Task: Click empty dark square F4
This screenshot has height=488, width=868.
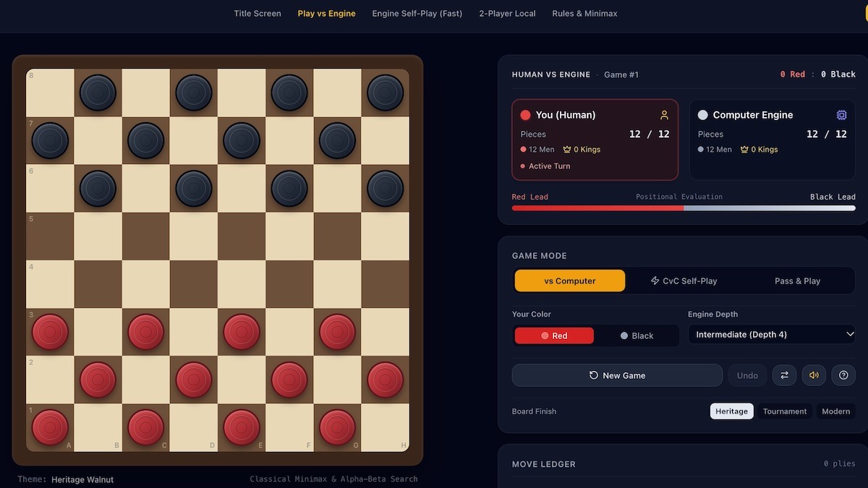Action: (289, 284)
